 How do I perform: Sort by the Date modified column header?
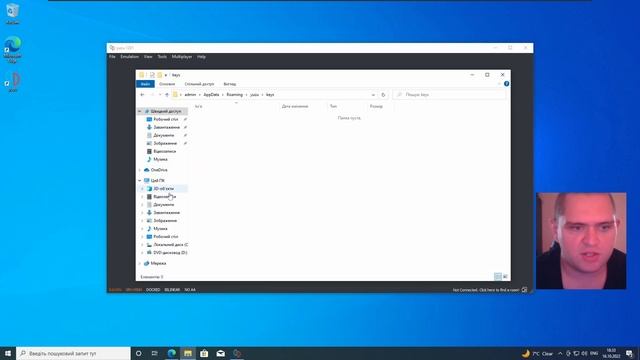pyautogui.click(x=295, y=106)
